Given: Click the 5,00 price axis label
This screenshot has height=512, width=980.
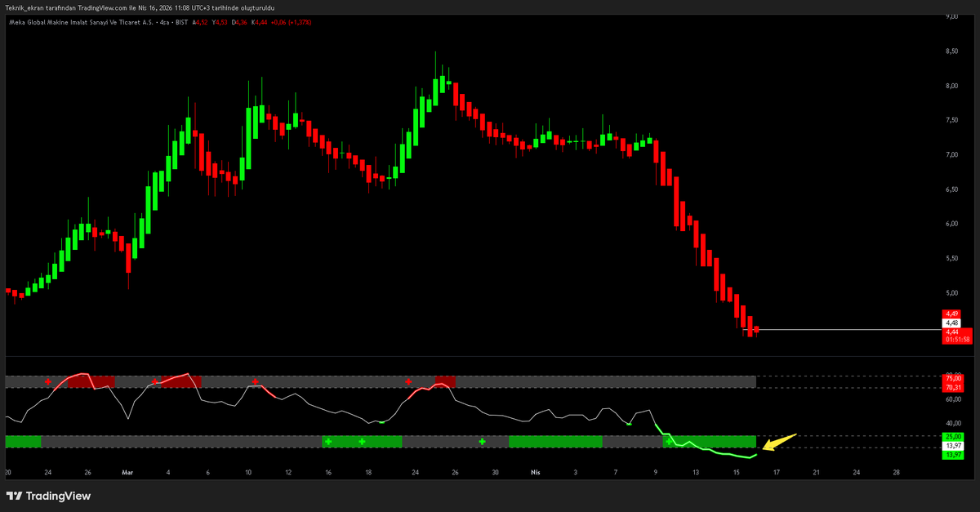Looking at the screenshot, I should 952,292.
